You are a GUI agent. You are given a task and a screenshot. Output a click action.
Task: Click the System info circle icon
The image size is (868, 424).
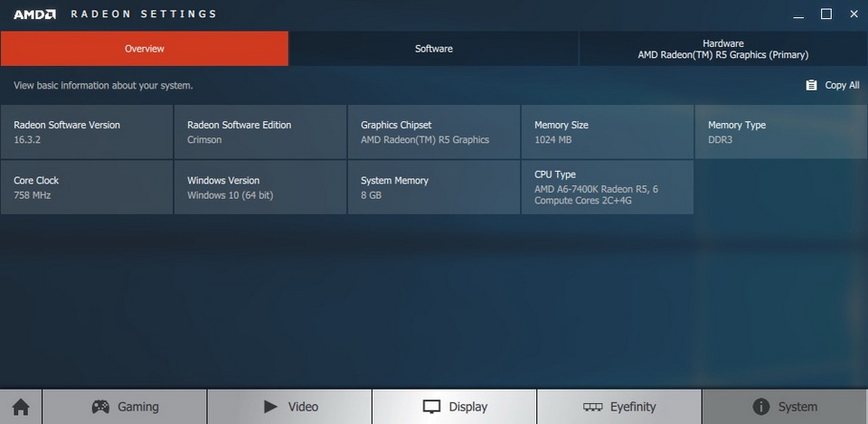[x=761, y=407]
